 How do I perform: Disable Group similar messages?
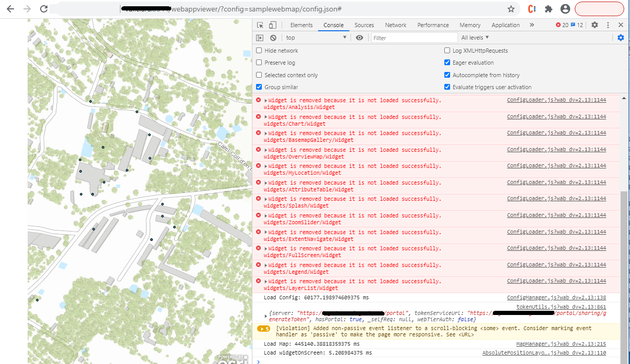coord(259,87)
